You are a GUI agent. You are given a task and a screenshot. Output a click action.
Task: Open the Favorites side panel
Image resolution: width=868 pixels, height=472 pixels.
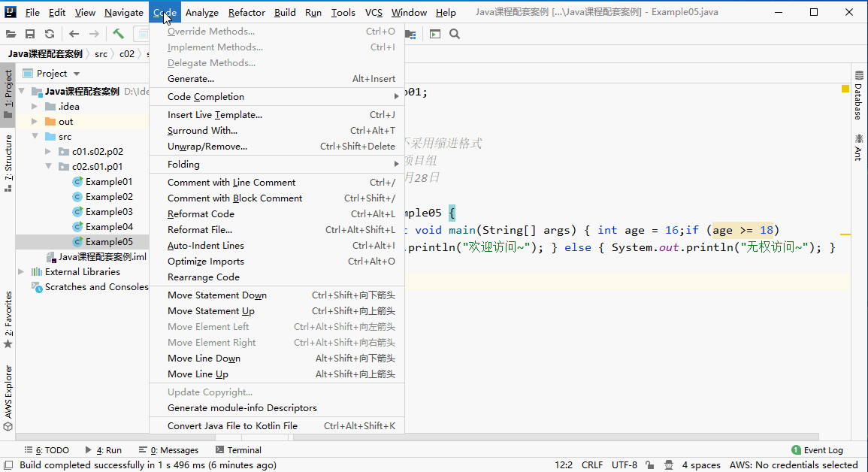[x=8, y=320]
